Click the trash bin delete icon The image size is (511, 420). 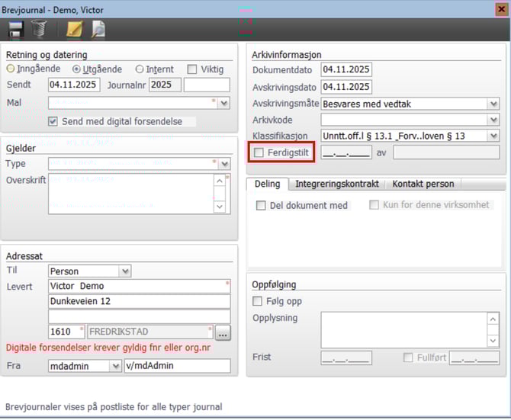pyautogui.click(x=39, y=30)
